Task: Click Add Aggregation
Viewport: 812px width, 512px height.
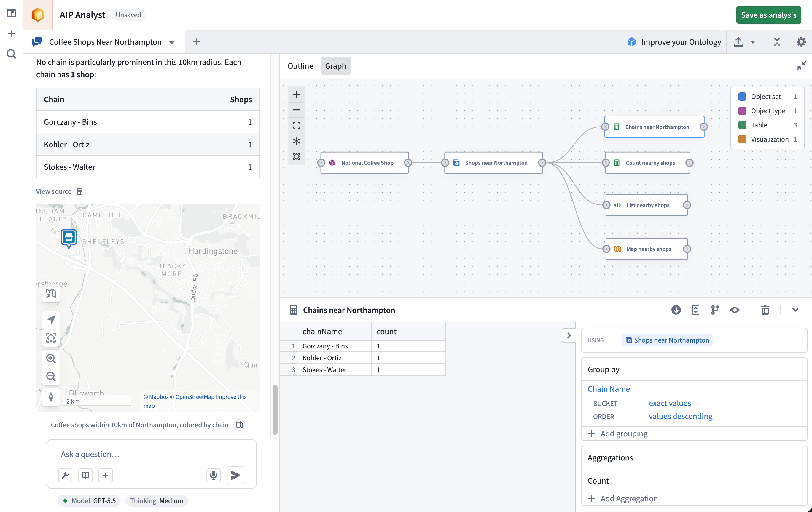Action: [623, 499]
